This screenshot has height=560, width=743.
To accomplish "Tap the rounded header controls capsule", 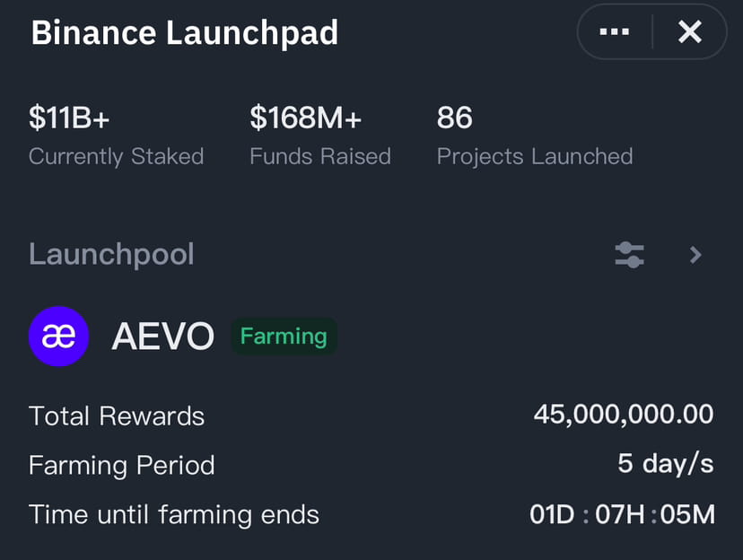I will coord(651,31).
